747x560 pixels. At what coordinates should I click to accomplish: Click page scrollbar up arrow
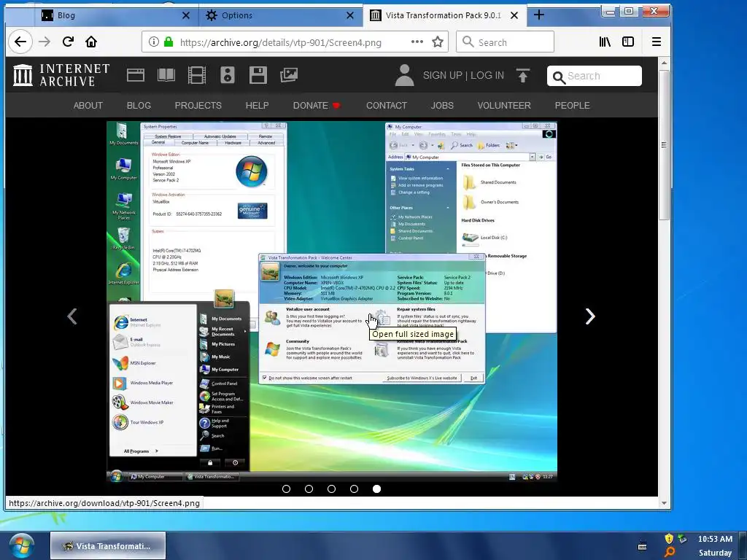pos(664,63)
